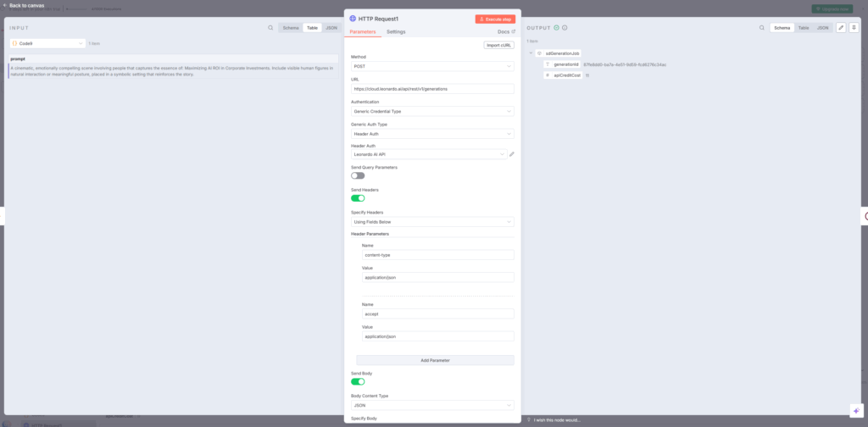Switch to the Settings tab
868x427 pixels.
click(396, 32)
